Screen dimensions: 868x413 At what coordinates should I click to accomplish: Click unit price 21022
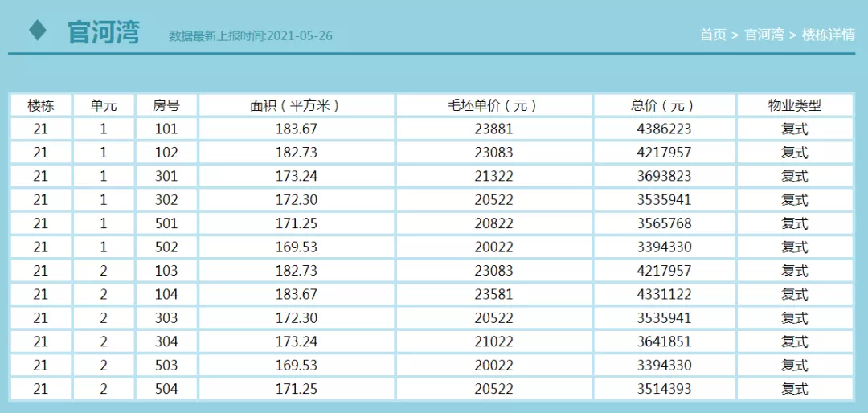pyautogui.click(x=493, y=342)
